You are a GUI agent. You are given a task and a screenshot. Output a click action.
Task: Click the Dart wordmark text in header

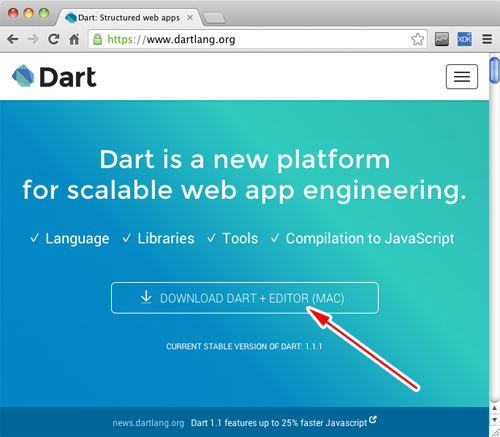68,77
